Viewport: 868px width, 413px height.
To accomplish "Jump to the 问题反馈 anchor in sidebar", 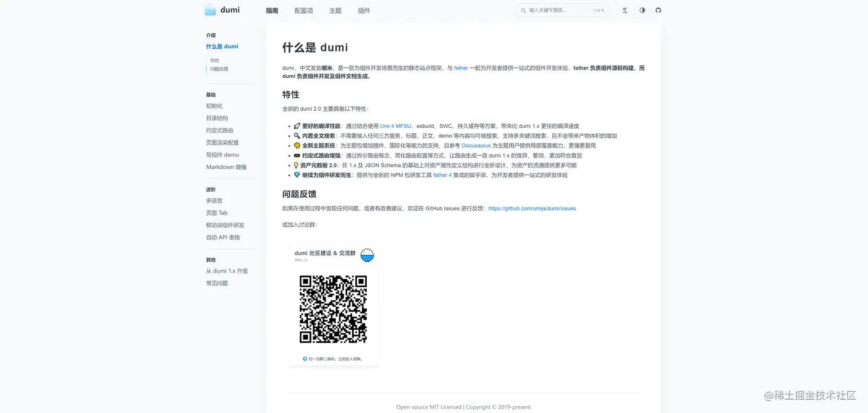I will tap(219, 69).
